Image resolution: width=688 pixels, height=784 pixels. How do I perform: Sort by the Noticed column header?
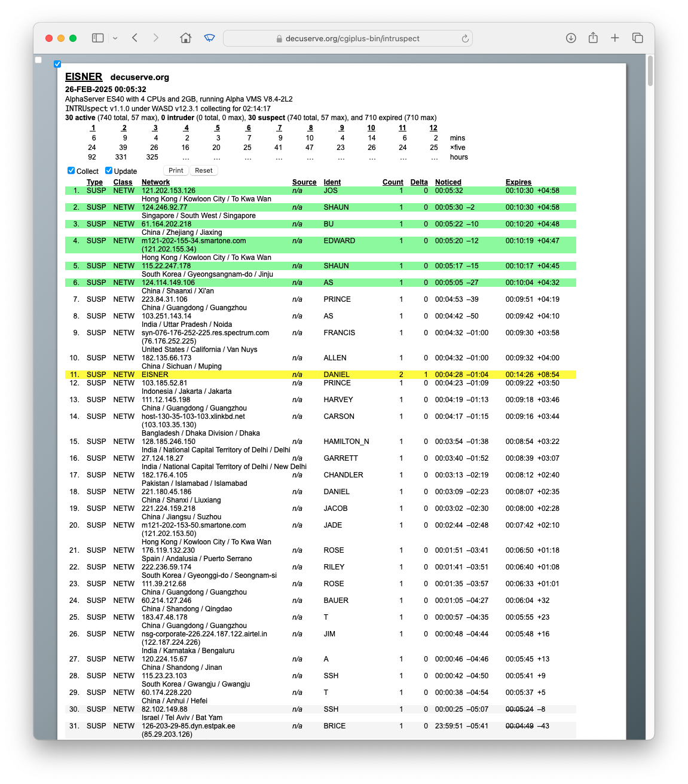click(x=448, y=182)
